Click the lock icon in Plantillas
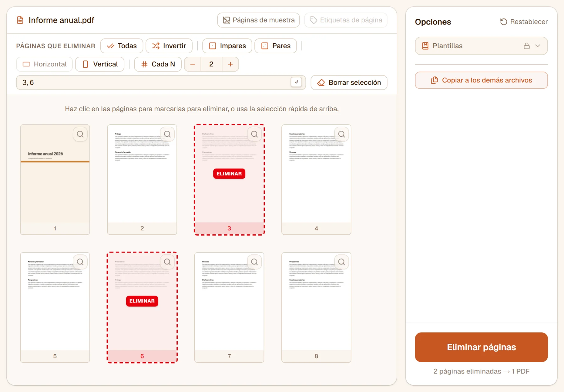Image resolution: width=564 pixels, height=392 pixels. (527, 46)
